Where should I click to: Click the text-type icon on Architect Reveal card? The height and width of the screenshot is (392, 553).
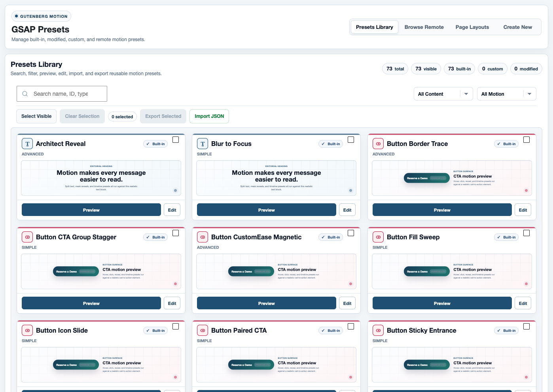(x=27, y=144)
